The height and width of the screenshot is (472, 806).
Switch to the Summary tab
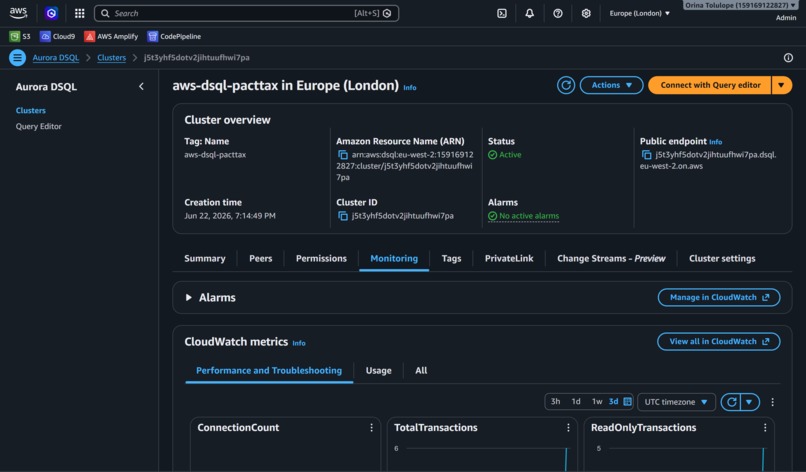tap(205, 259)
